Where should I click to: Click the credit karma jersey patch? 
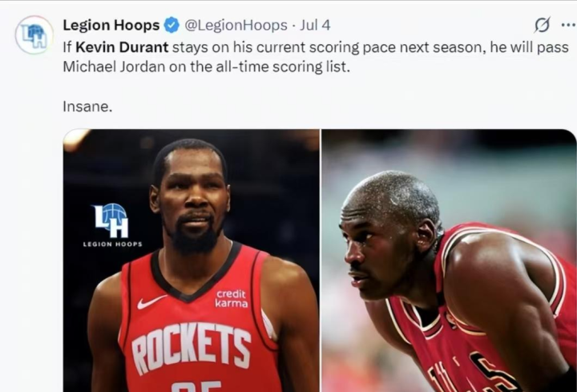(231, 298)
